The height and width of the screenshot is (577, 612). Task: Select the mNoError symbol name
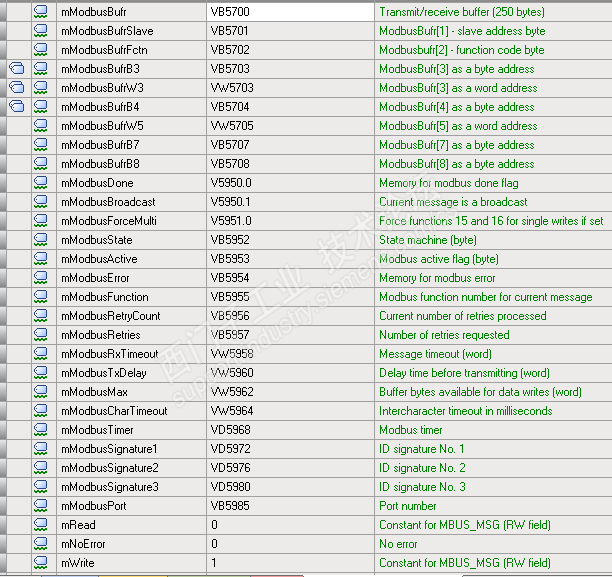tap(83, 544)
